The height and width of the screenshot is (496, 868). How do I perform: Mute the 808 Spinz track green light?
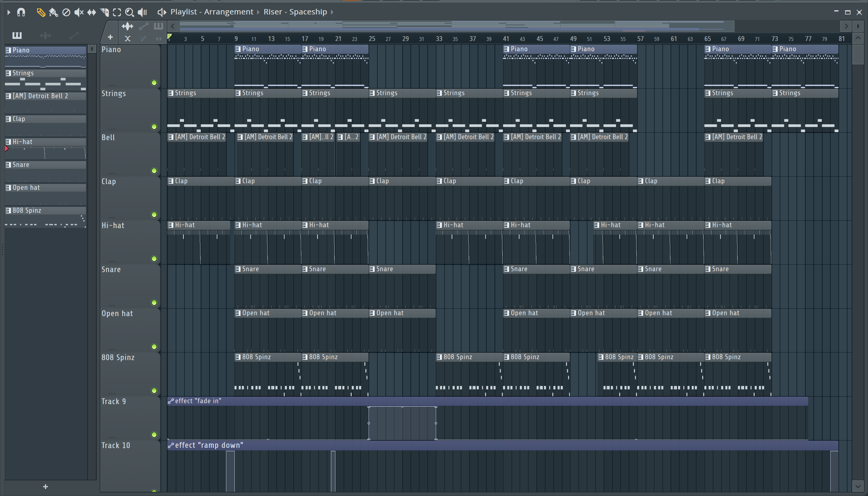tap(154, 391)
